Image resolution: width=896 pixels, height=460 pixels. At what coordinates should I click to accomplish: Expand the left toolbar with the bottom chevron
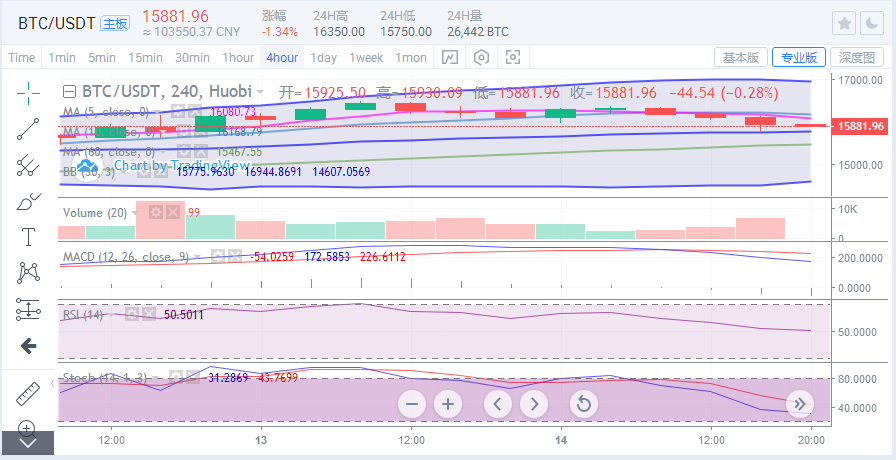pyautogui.click(x=28, y=443)
